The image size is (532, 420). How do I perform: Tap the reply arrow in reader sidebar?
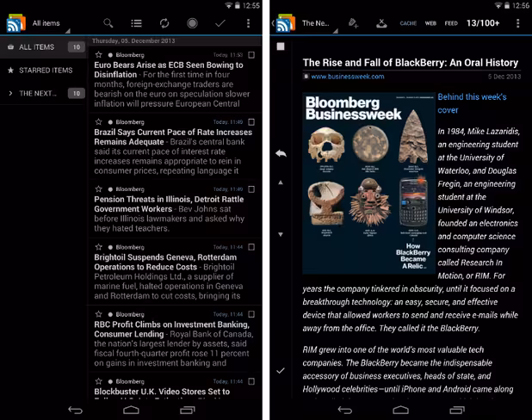tap(281, 153)
